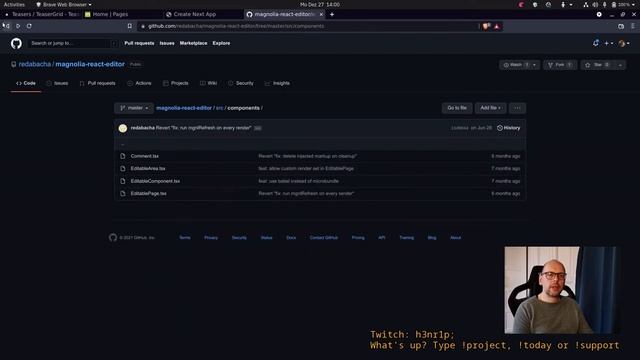Open footer Terms link

pos(185,238)
